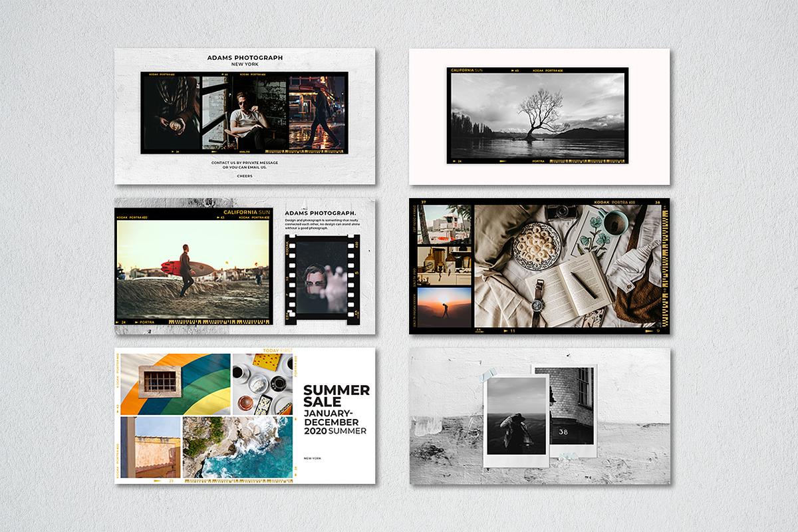
Task: Select the large flat-lay photo with the open book
Action: [569, 266]
